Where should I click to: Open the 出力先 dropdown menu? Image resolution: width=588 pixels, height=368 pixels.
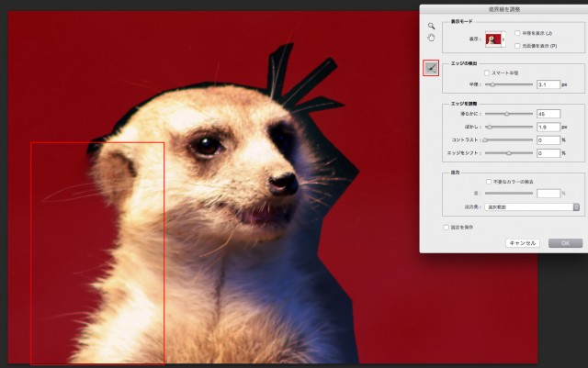pos(534,207)
